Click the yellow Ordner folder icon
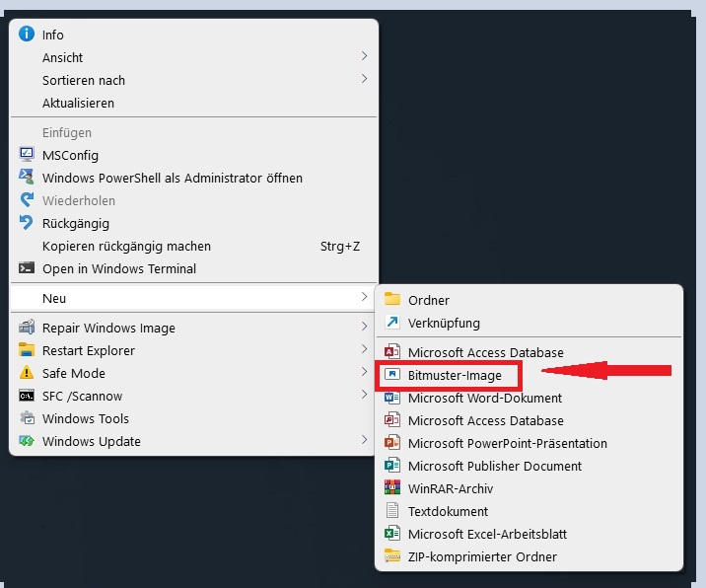Viewport: 706px width, 588px height. (x=392, y=299)
